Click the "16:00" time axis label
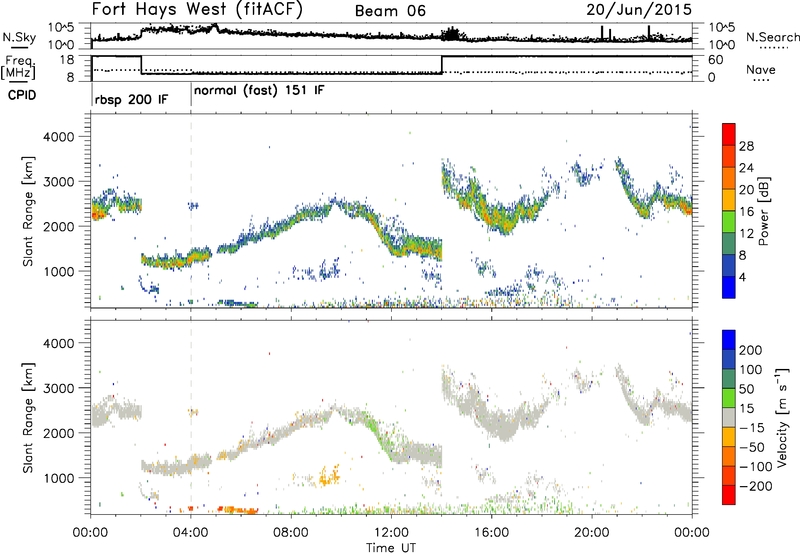The width and height of the screenshot is (800, 554). tap(491, 533)
